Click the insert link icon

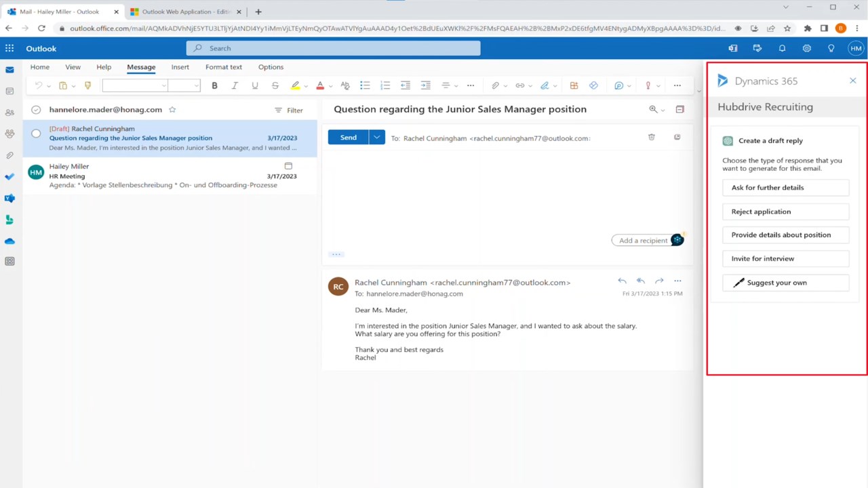[x=519, y=85]
